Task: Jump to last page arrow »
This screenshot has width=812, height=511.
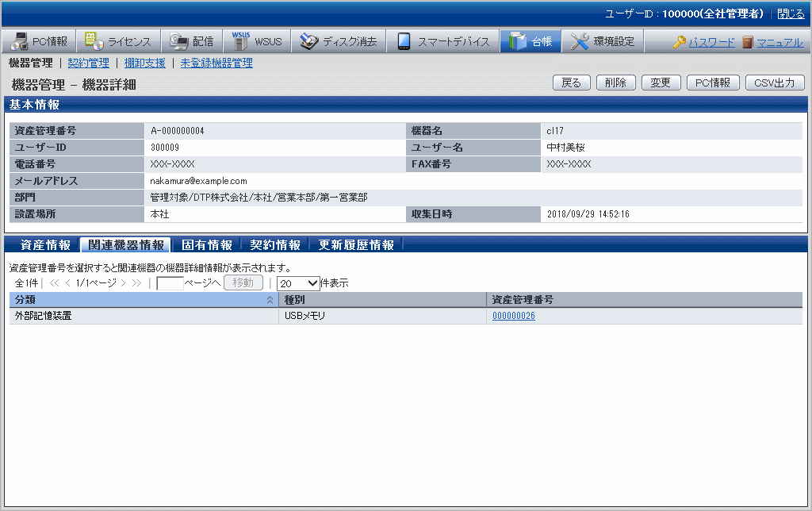Action: pyautogui.click(x=136, y=283)
